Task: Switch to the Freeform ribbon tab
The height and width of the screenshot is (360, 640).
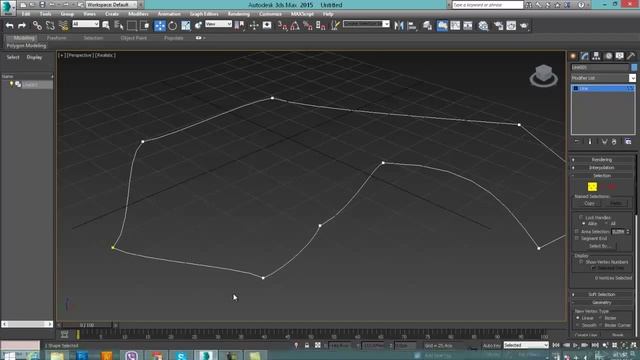Action: tap(57, 38)
